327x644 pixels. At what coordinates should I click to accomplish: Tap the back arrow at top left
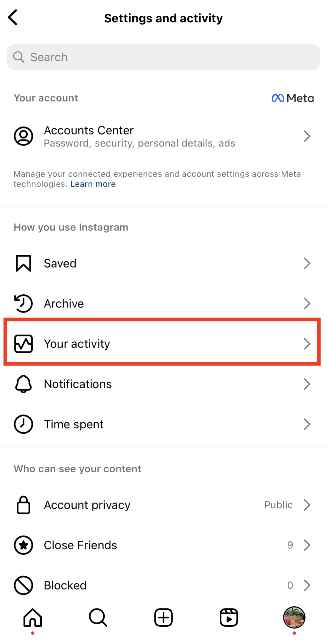(13, 18)
